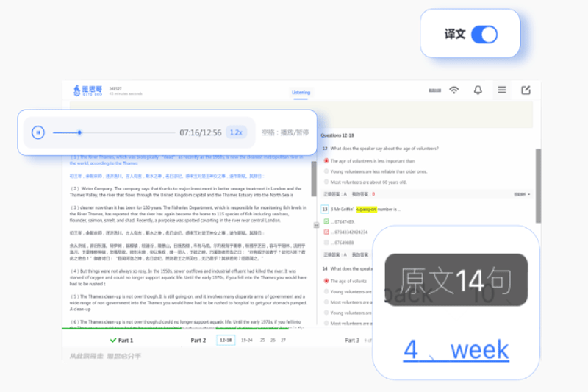The height and width of the screenshot is (392, 588).
Task: Expand question 12 answer analysis dropdown
Action: 521,194
